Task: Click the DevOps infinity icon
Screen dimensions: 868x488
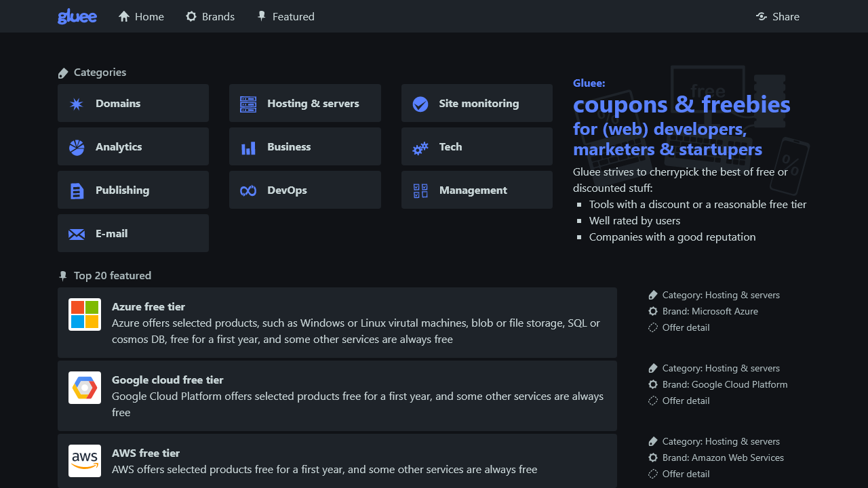Action: tap(248, 190)
